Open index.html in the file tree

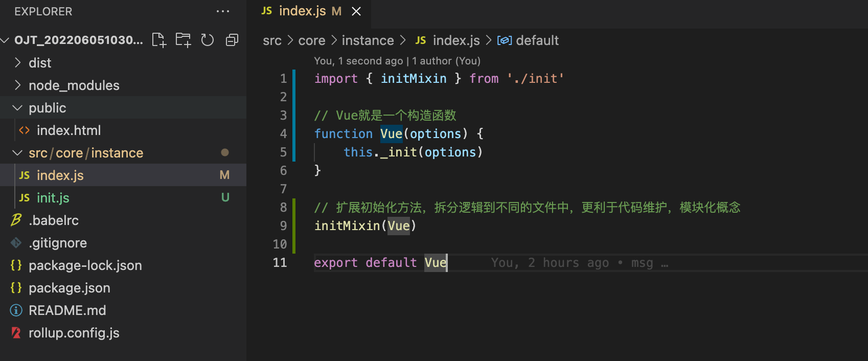pyautogui.click(x=68, y=130)
